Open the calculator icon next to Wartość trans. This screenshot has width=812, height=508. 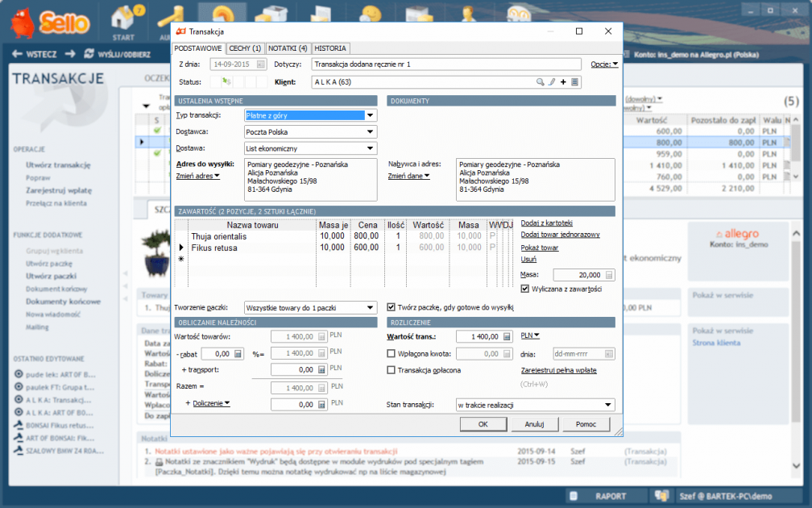[507, 336]
